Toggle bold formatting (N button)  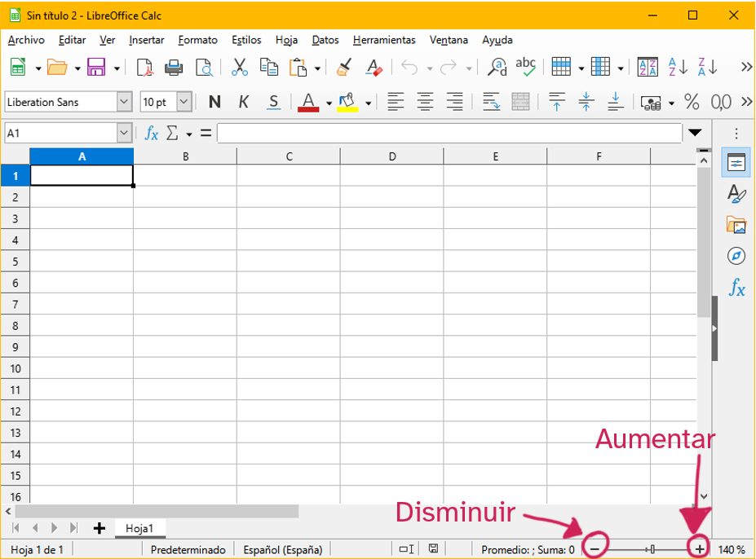tap(214, 102)
